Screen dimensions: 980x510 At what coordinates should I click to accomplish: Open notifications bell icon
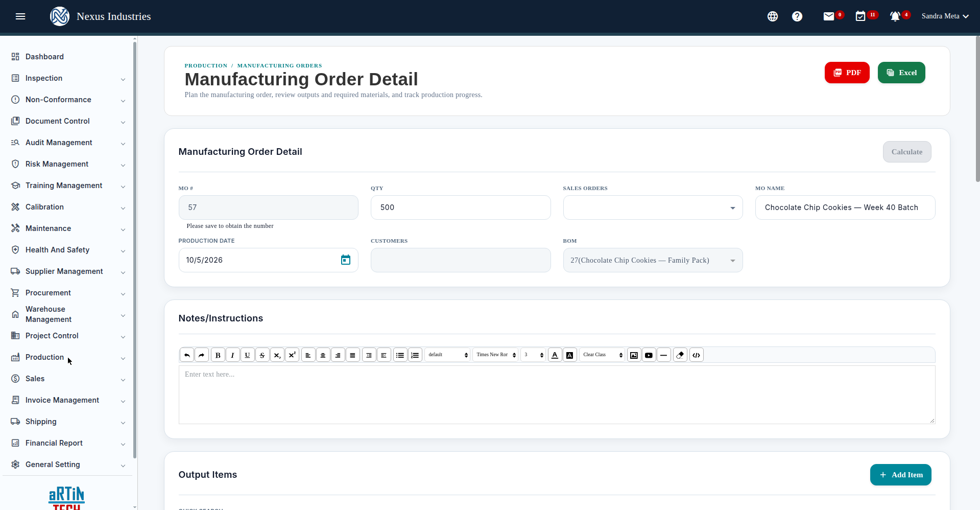tap(895, 16)
